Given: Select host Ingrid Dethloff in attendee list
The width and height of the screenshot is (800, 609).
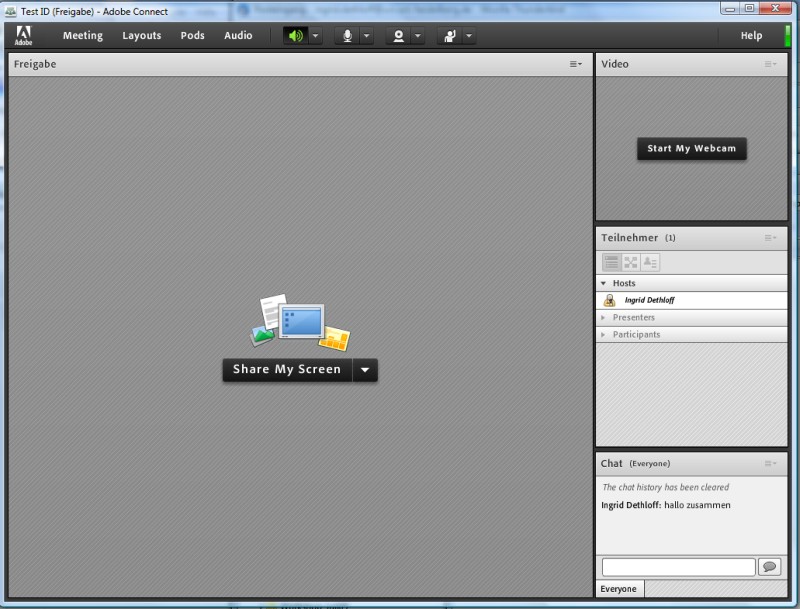Looking at the screenshot, I should [x=692, y=300].
